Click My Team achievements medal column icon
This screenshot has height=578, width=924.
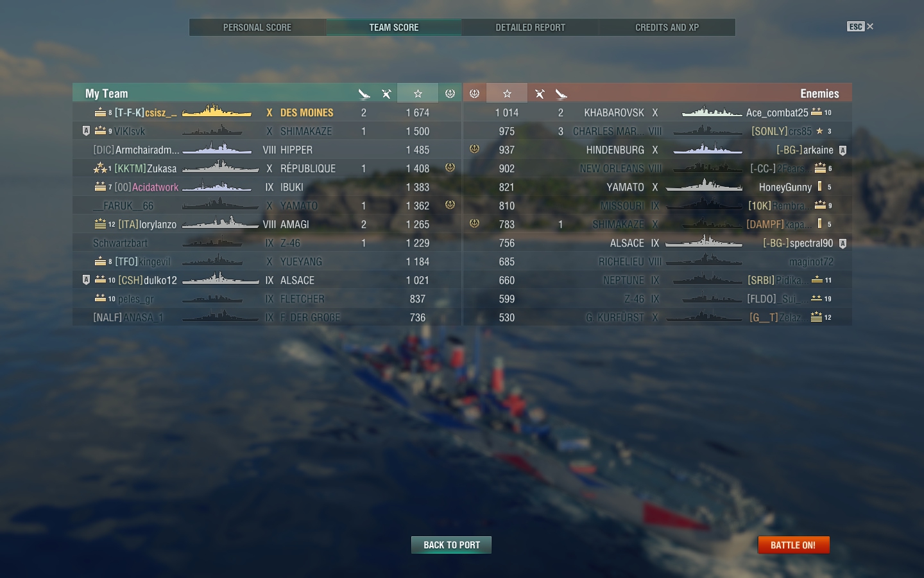point(450,94)
